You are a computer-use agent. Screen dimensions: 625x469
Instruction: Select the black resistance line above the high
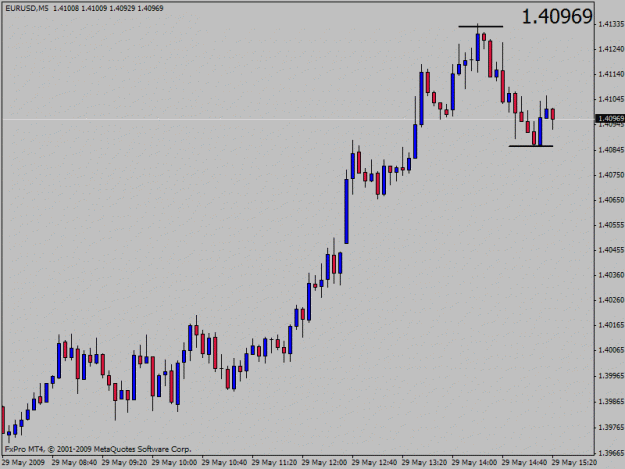coord(481,26)
